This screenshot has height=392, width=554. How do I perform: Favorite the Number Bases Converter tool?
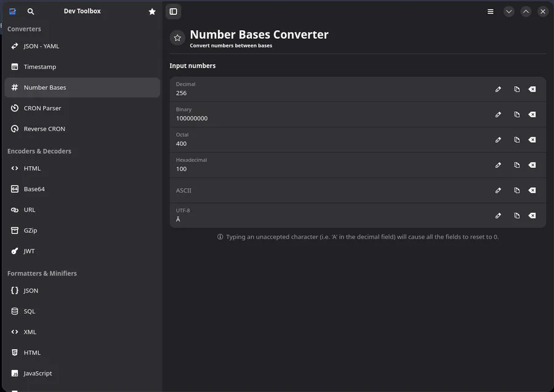(x=177, y=38)
